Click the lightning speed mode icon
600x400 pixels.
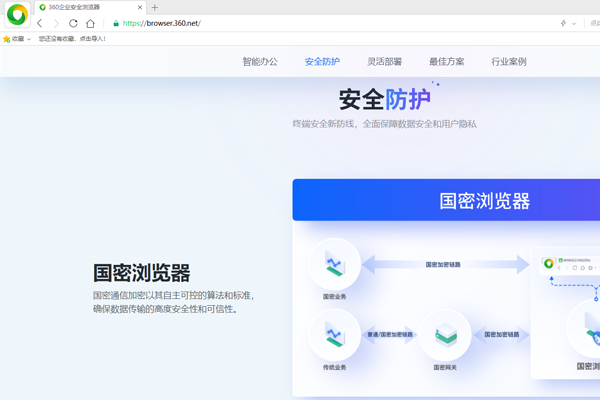pyautogui.click(x=563, y=23)
